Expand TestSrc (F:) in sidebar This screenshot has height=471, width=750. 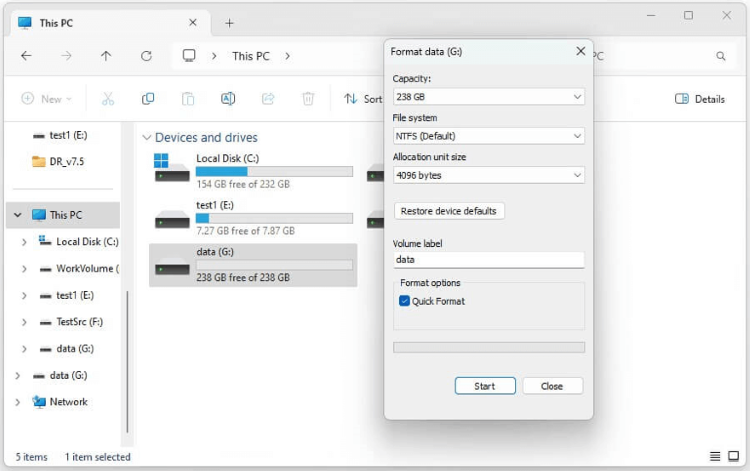pyautogui.click(x=24, y=322)
